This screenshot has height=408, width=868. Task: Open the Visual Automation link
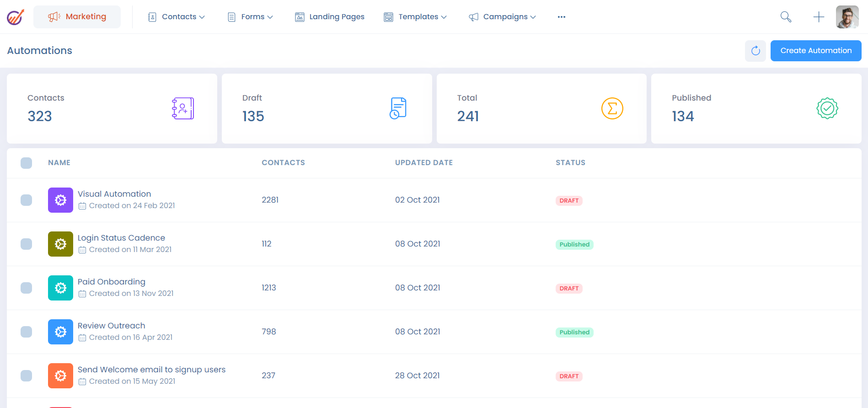(114, 194)
